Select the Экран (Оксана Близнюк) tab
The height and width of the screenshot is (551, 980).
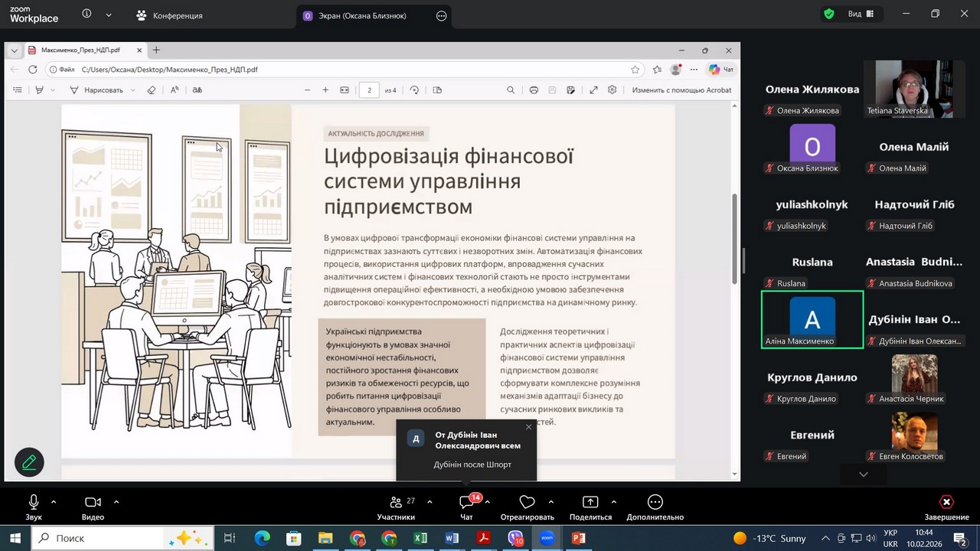[364, 15]
